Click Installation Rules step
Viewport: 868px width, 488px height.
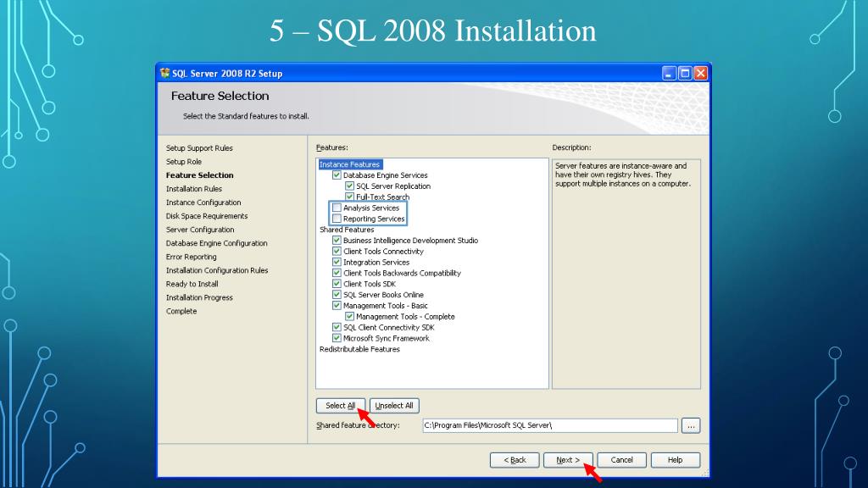pyautogui.click(x=194, y=189)
